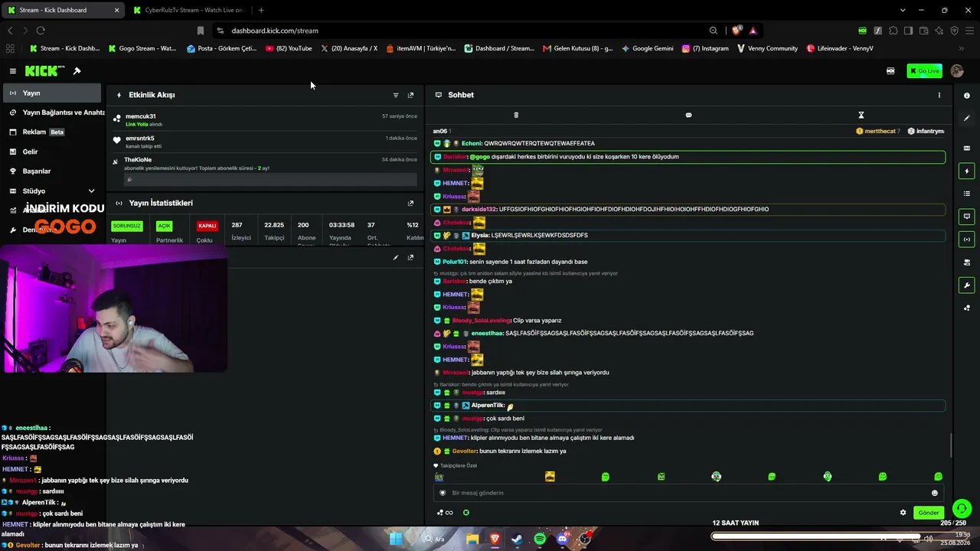Click the 287 İzleyici stat

pyautogui.click(x=241, y=231)
